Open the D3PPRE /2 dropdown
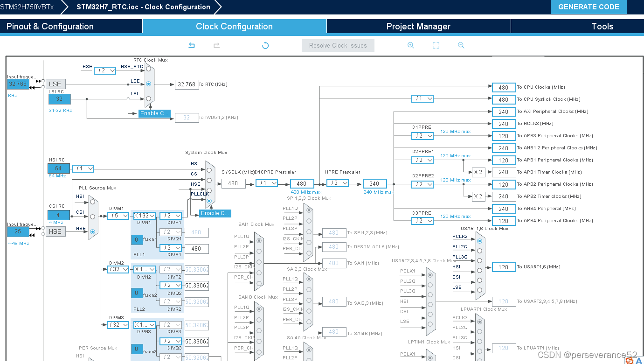 (422, 221)
